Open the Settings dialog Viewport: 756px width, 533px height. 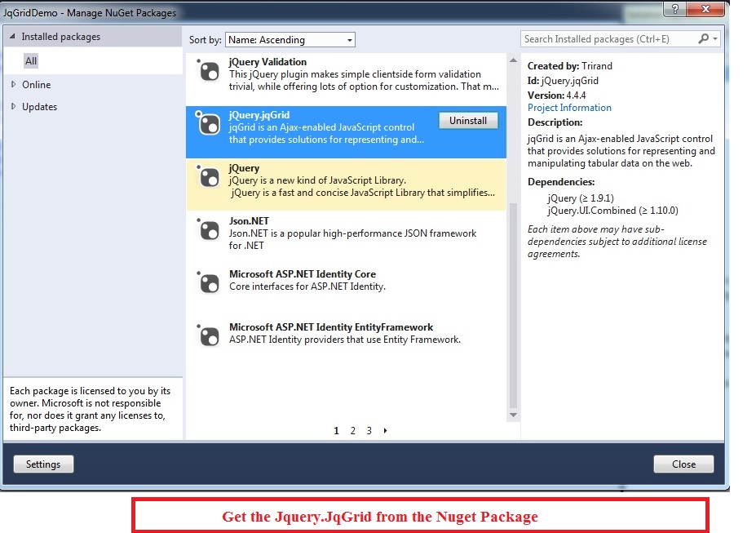pyautogui.click(x=43, y=464)
